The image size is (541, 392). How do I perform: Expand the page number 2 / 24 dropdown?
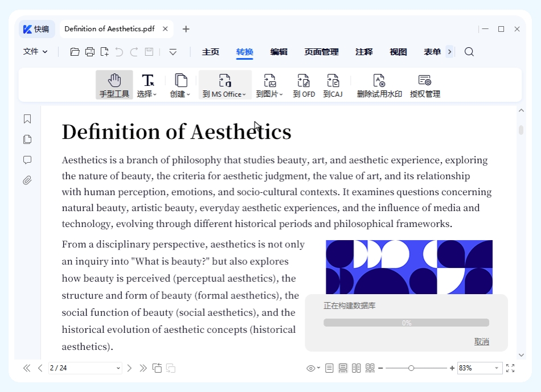(x=118, y=368)
